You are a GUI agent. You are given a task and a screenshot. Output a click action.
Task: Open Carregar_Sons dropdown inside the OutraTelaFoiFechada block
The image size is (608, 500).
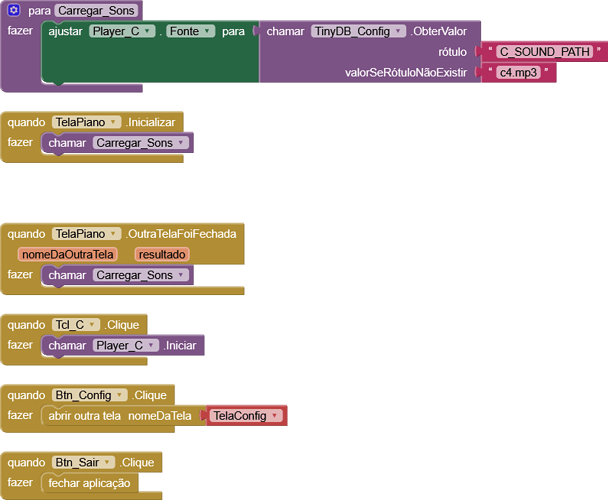click(x=181, y=275)
